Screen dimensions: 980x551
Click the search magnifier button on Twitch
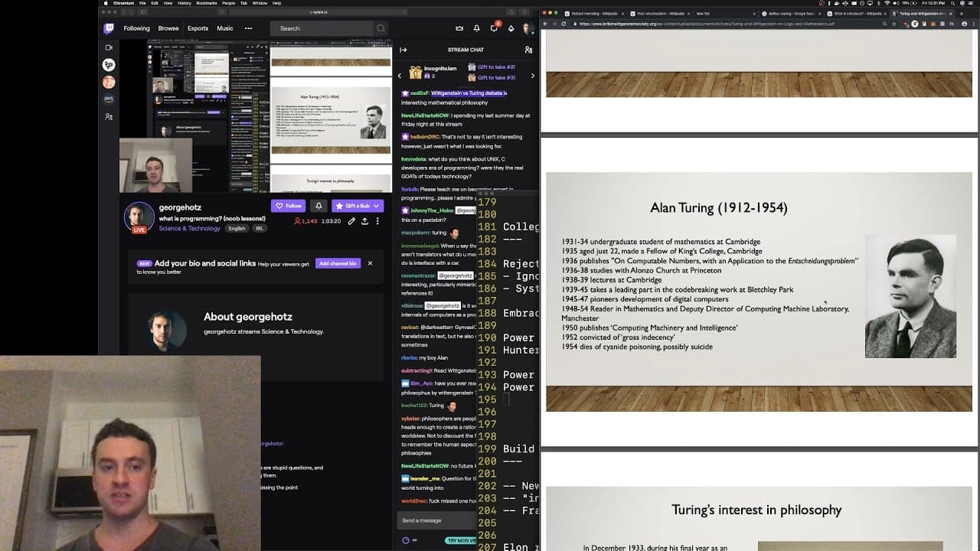click(x=381, y=28)
